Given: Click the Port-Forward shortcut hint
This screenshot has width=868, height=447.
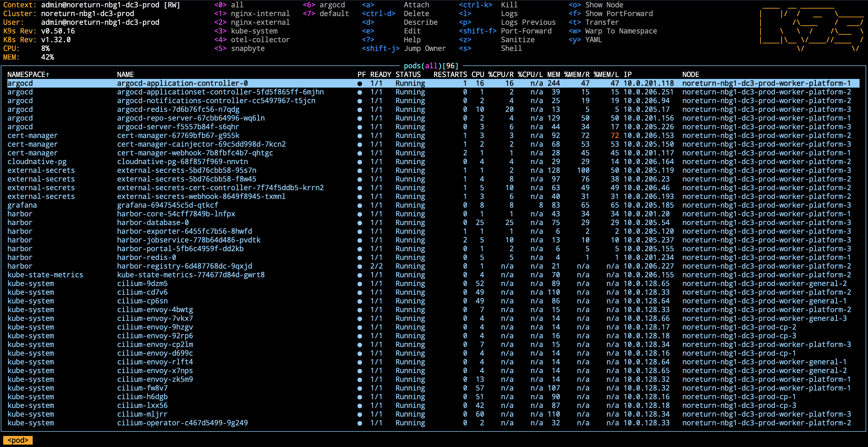Looking at the screenshot, I should tap(526, 31).
